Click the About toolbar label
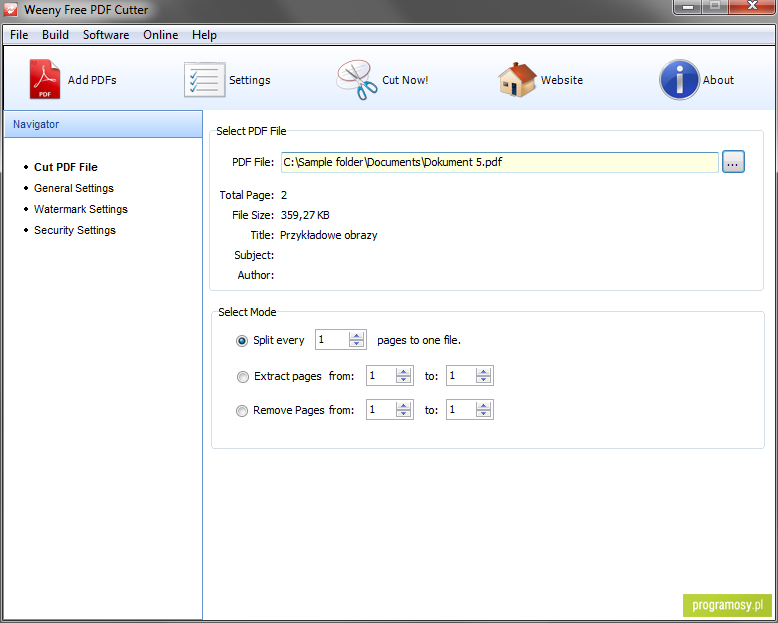Viewport: 778px width, 623px height. [718, 80]
